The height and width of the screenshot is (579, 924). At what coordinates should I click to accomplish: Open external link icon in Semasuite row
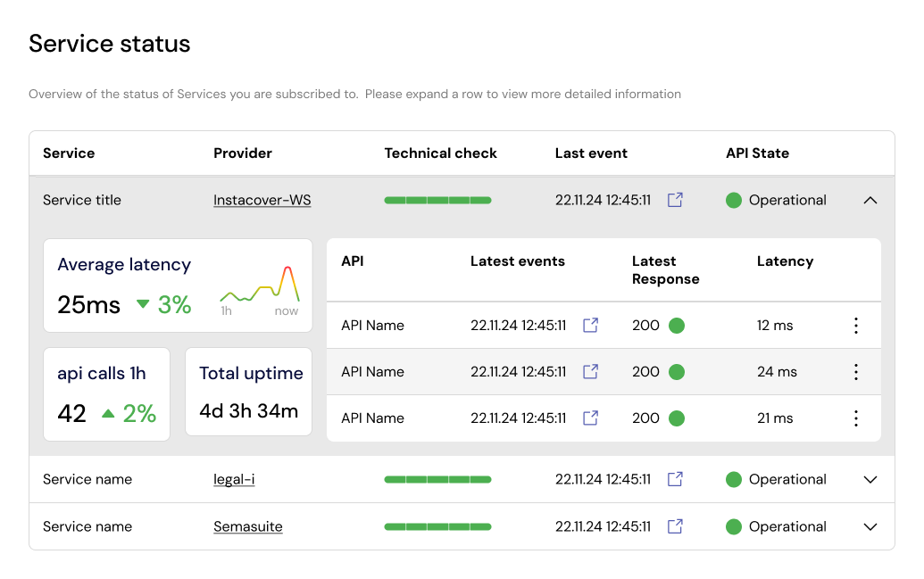pos(676,526)
